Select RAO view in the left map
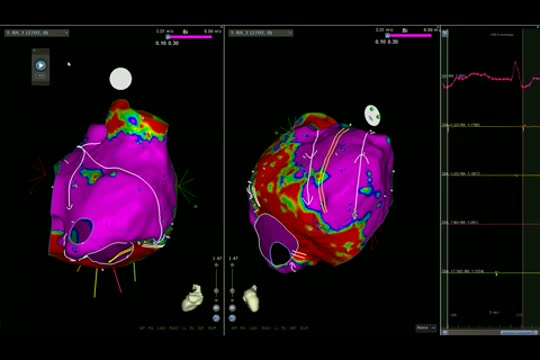This screenshot has width=540, height=360. [x=174, y=328]
